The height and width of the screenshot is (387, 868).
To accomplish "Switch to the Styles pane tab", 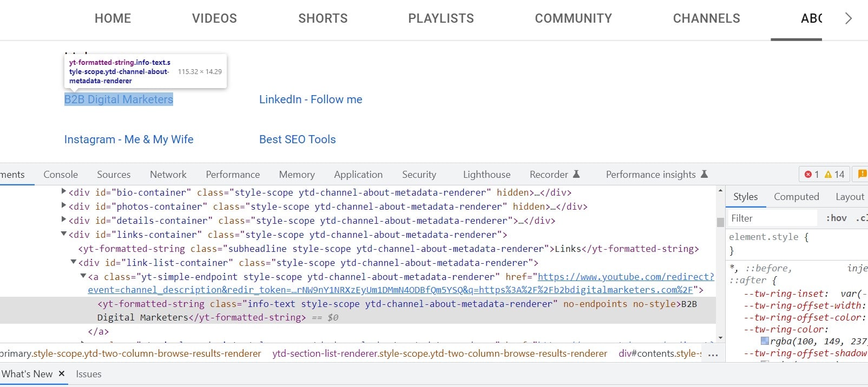I will point(745,197).
